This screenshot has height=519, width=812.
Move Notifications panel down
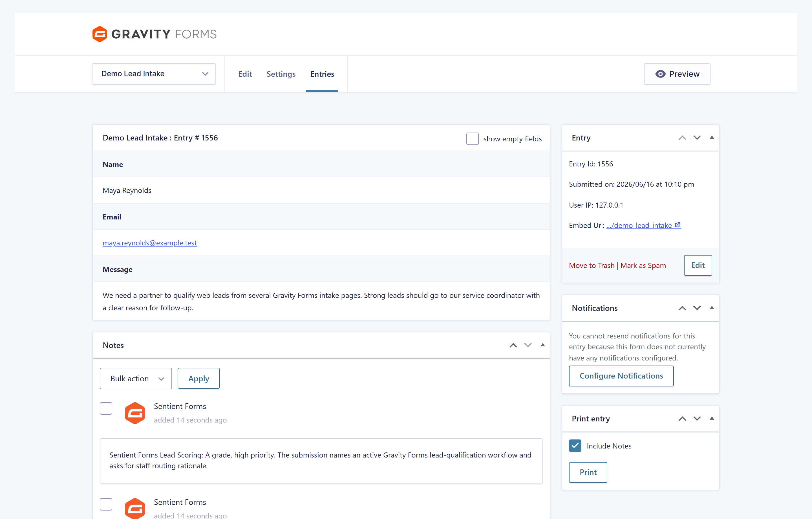click(697, 308)
